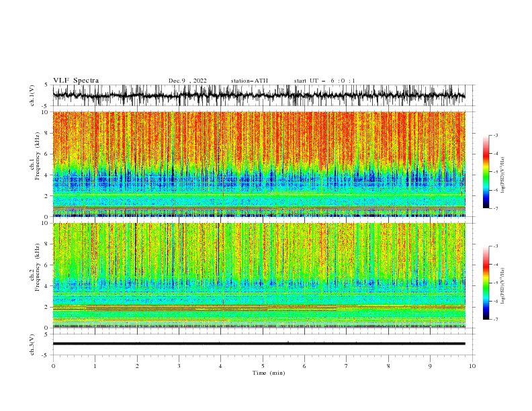The width and height of the screenshot is (532, 411).
Task: Click the log(PSD) label beside ch.1 colorbar
Action: coord(502,175)
